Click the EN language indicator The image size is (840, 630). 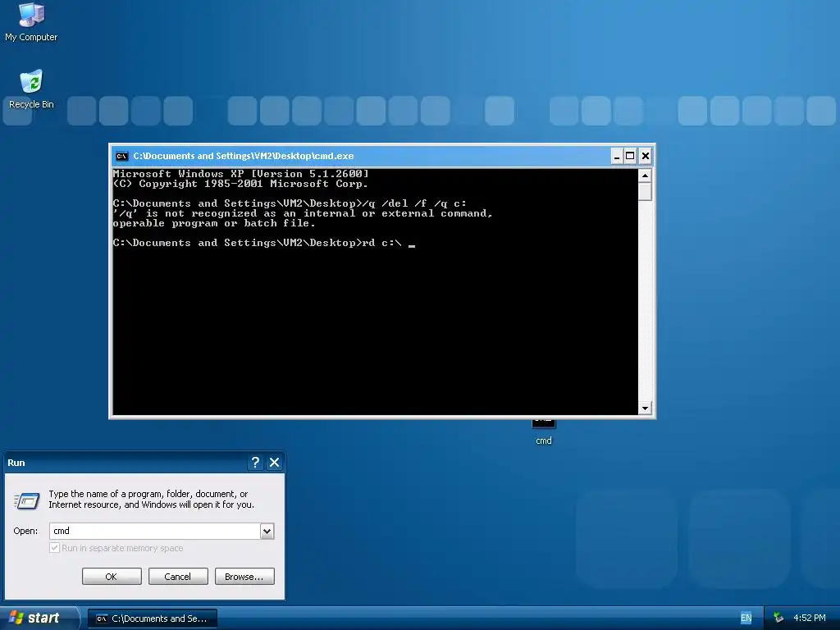click(746, 619)
